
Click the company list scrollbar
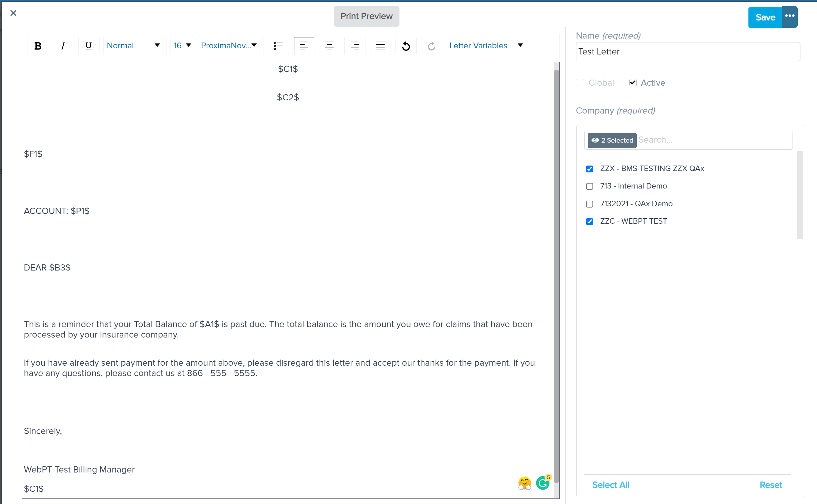click(x=799, y=195)
